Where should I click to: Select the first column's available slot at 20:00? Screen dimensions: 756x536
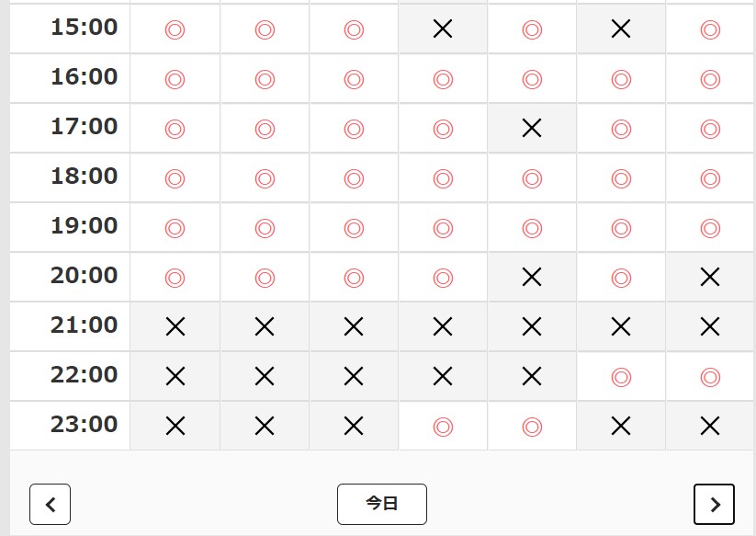(175, 277)
